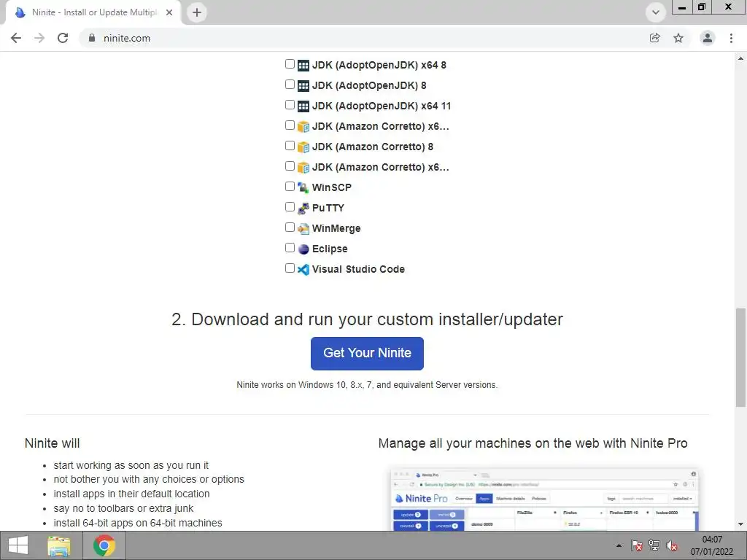Open taskbar clock showing 04:07
Image resolution: width=747 pixels, height=560 pixels.
click(x=712, y=545)
